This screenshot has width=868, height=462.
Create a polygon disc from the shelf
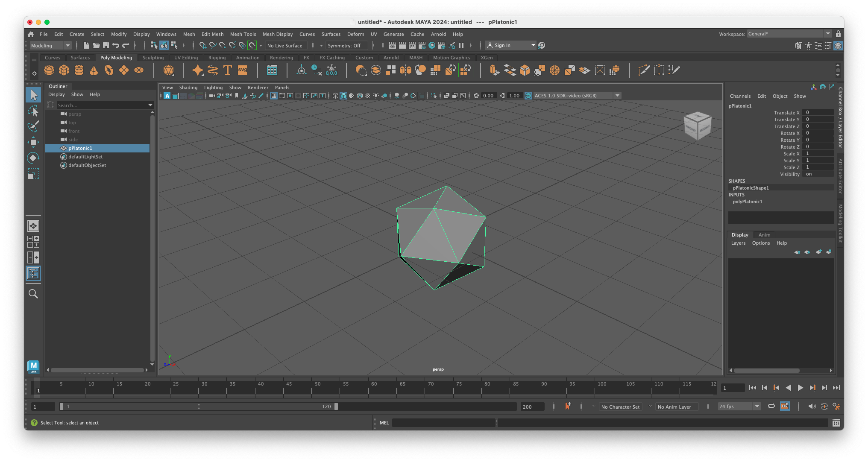139,70
